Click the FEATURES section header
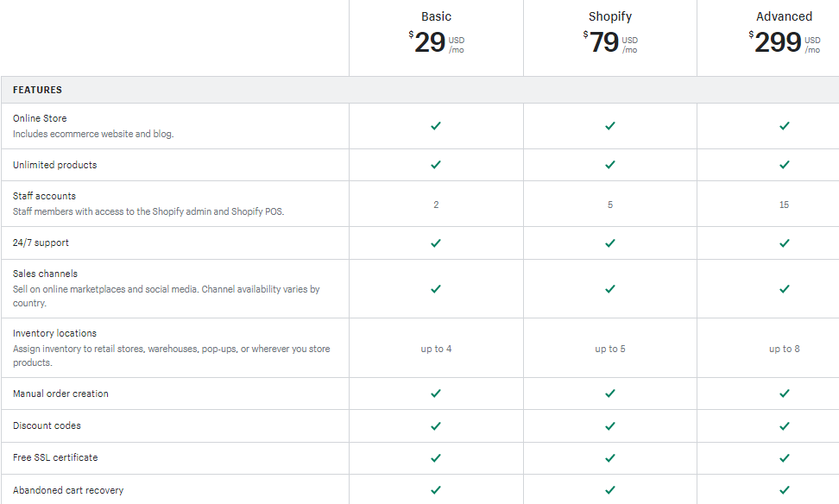This screenshot has height=504, width=839. point(37,90)
